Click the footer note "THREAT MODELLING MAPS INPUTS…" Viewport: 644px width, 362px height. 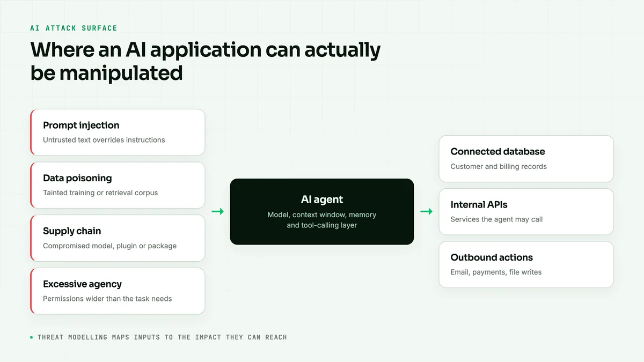tap(162, 337)
